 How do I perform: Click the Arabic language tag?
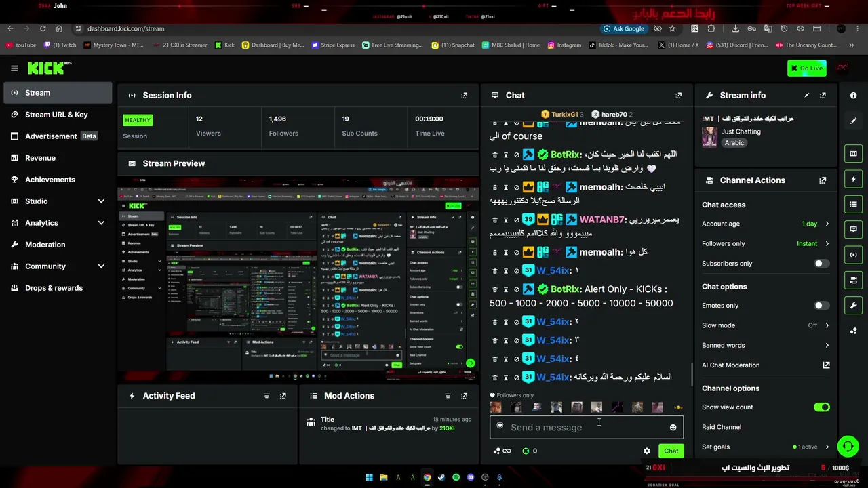pyautogui.click(x=734, y=143)
